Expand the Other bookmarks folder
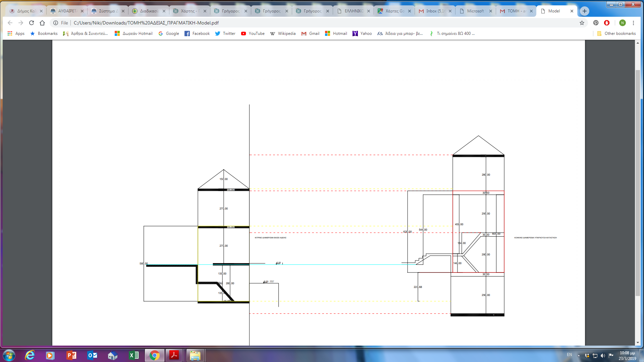 point(616,34)
